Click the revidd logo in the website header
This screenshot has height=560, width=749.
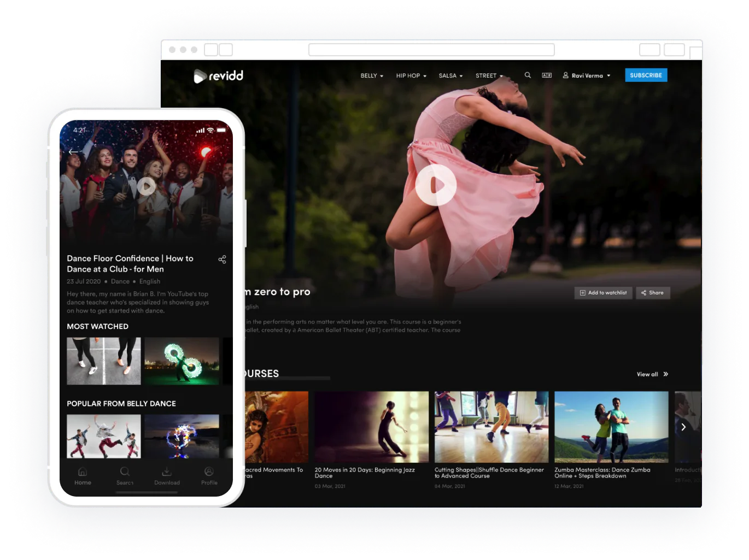click(x=218, y=76)
